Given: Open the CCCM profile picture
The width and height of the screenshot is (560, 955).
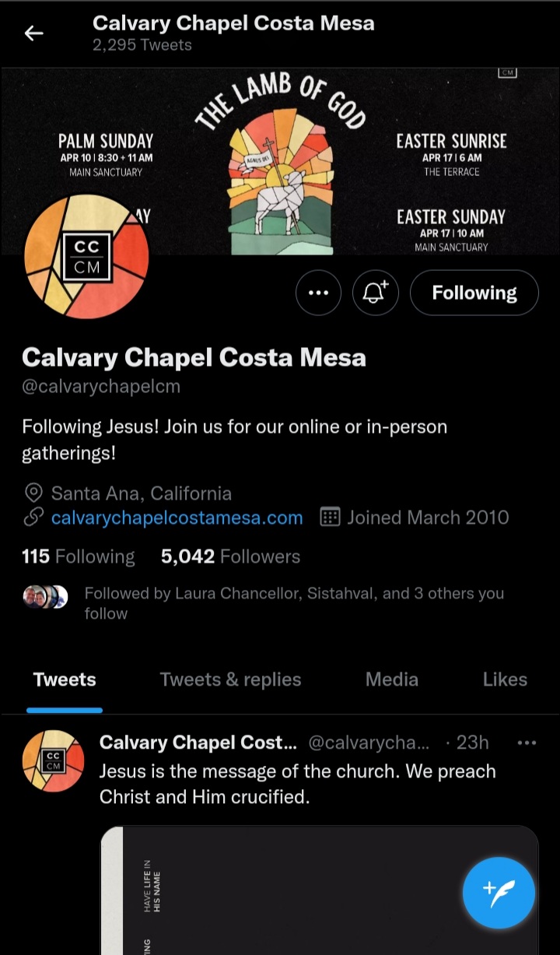Looking at the screenshot, I should click(86, 258).
